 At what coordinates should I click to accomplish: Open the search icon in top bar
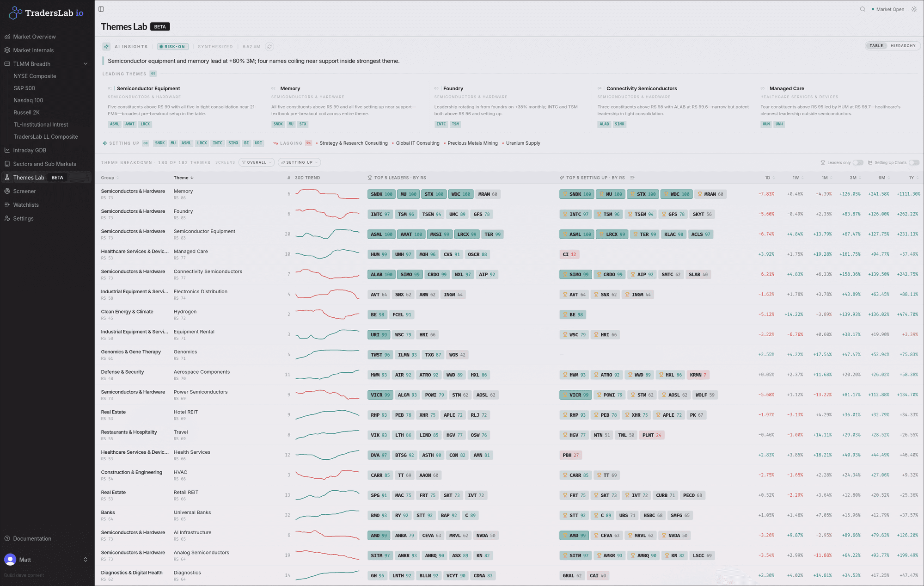click(x=863, y=9)
